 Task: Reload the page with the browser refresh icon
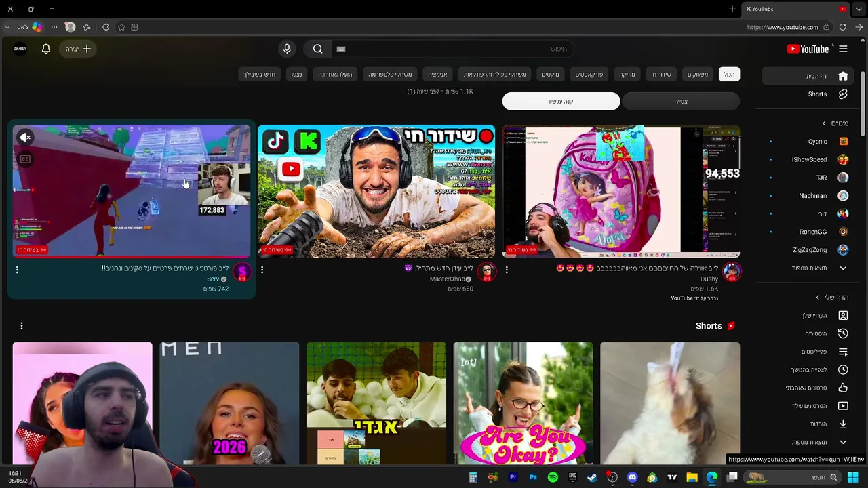click(842, 27)
